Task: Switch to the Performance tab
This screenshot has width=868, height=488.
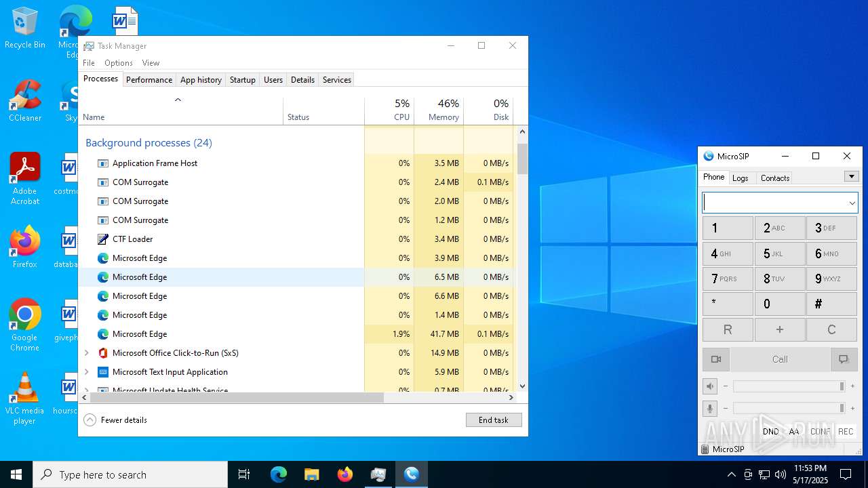Action: click(149, 79)
